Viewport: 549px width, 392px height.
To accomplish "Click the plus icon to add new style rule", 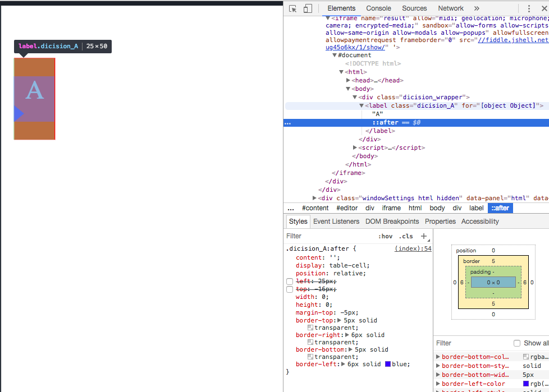I will coord(424,236).
